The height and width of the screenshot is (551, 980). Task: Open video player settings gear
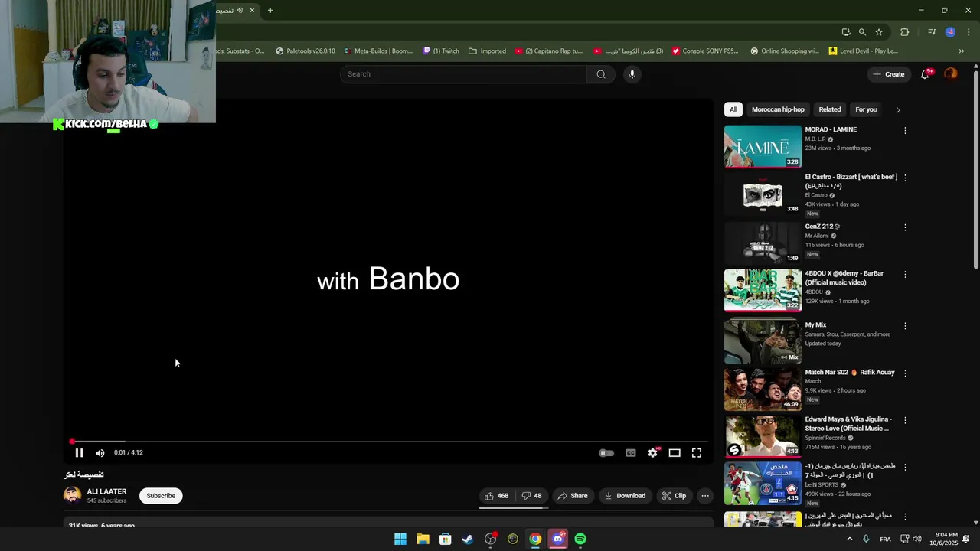point(652,453)
